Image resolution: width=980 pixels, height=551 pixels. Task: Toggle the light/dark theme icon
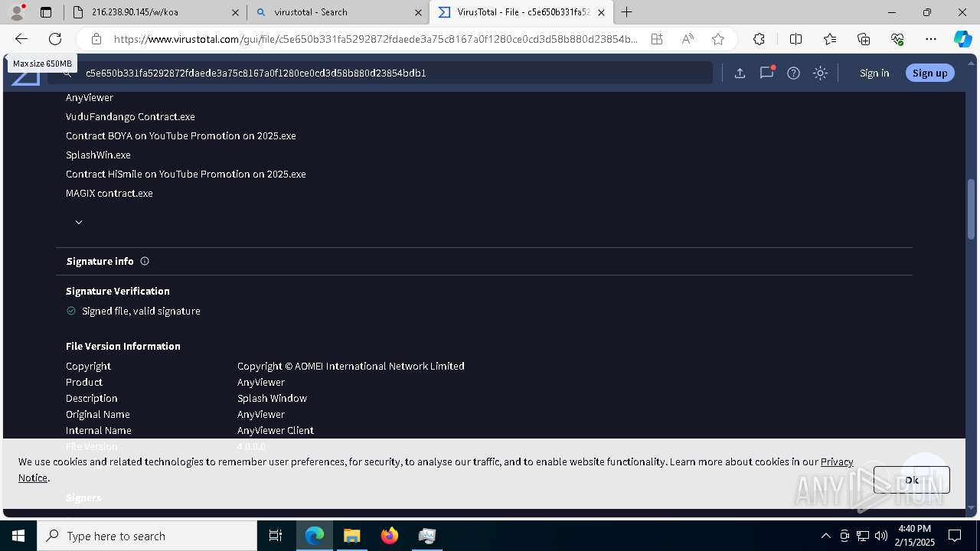click(x=820, y=73)
